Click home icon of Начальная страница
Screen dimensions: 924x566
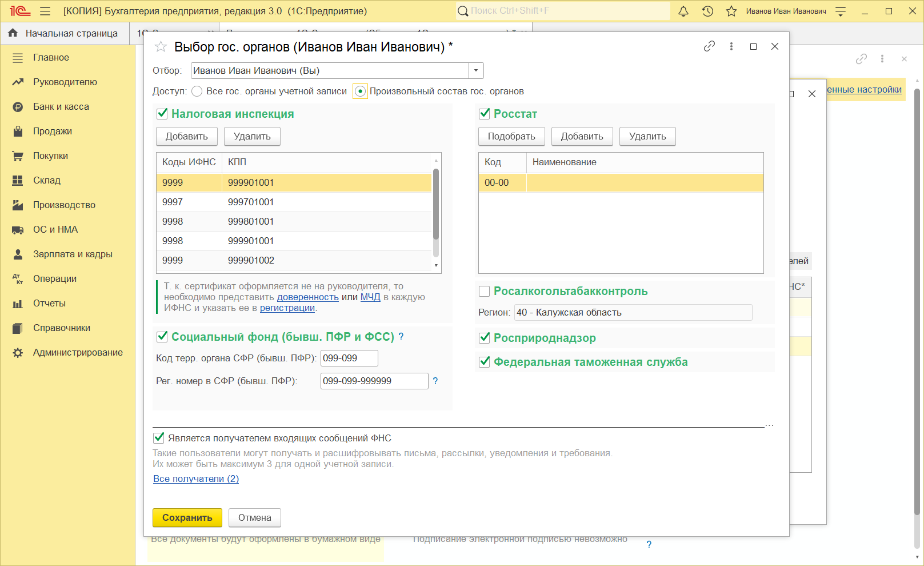point(13,33)
